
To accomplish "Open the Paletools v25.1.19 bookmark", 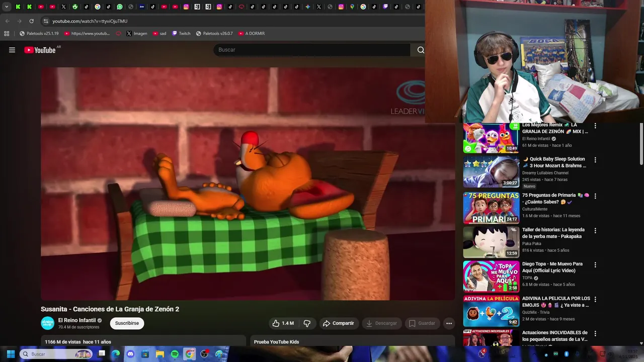I will pos(39,33).
